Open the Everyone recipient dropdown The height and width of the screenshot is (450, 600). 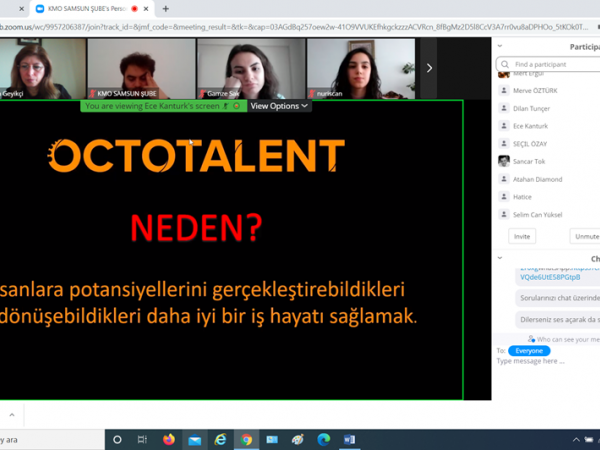click(529, 351)
